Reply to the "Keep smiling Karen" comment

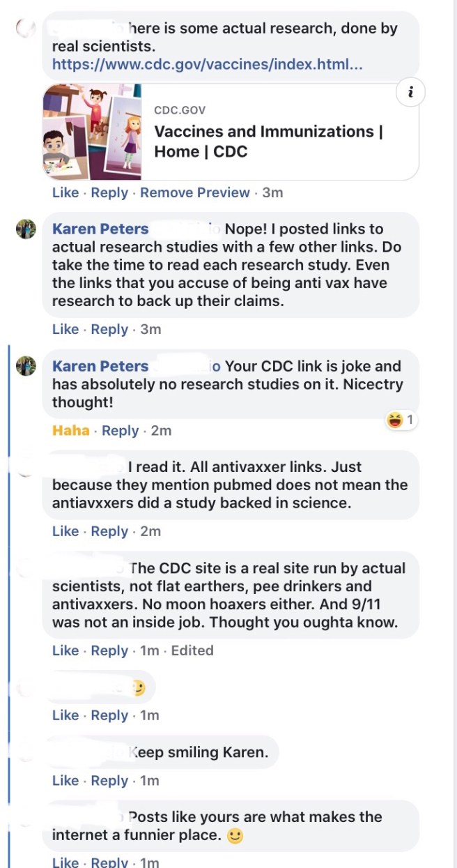(109, 781)
